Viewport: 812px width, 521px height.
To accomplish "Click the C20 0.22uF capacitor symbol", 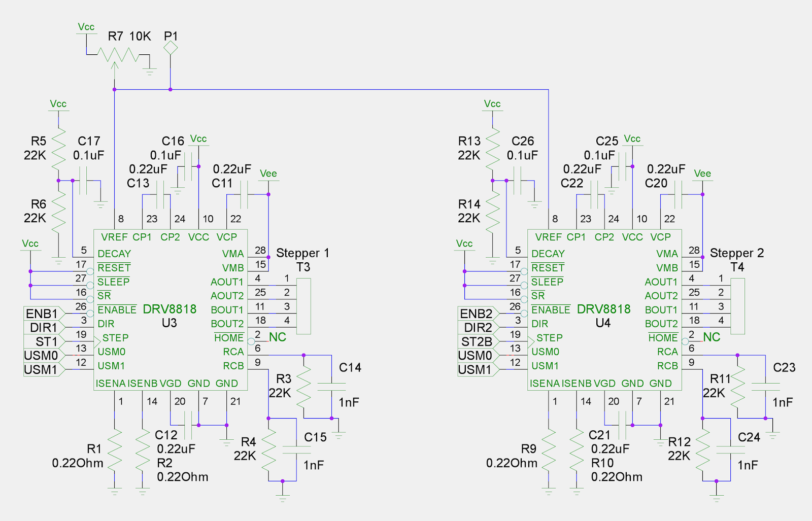I will [x=678, y=195].
